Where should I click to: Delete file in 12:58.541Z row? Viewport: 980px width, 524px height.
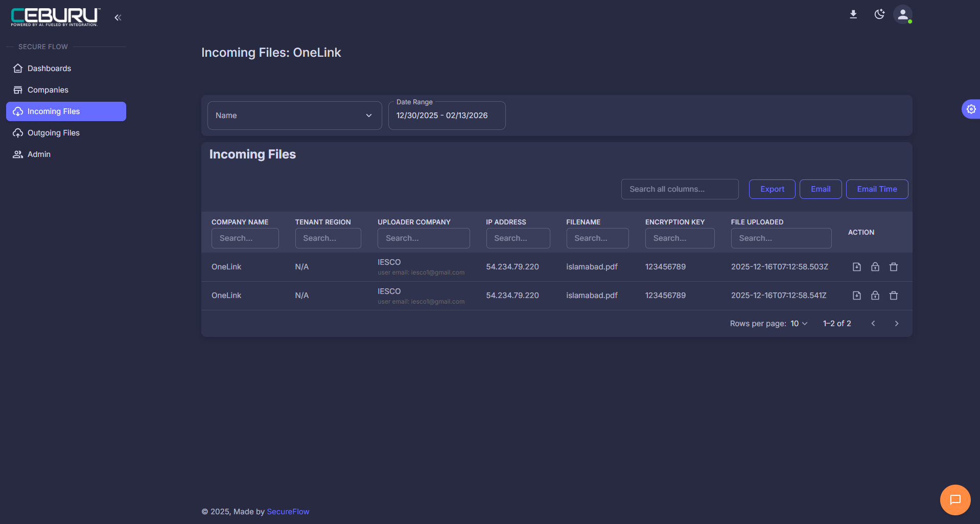894,295
